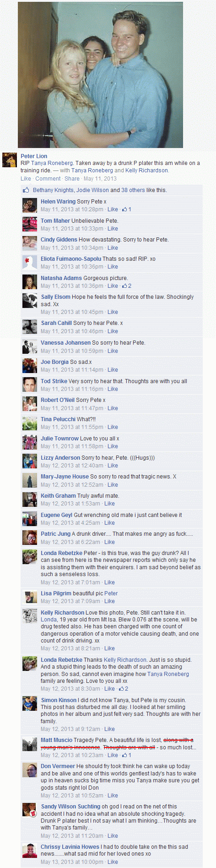Viewport: 216px width, 868px height.
Task: Share Peter Lion's post
Action: coord(72,179)
